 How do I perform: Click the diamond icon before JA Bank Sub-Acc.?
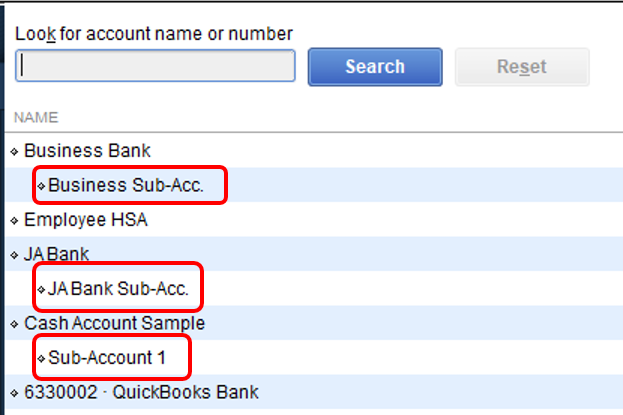tap(41, 290)
